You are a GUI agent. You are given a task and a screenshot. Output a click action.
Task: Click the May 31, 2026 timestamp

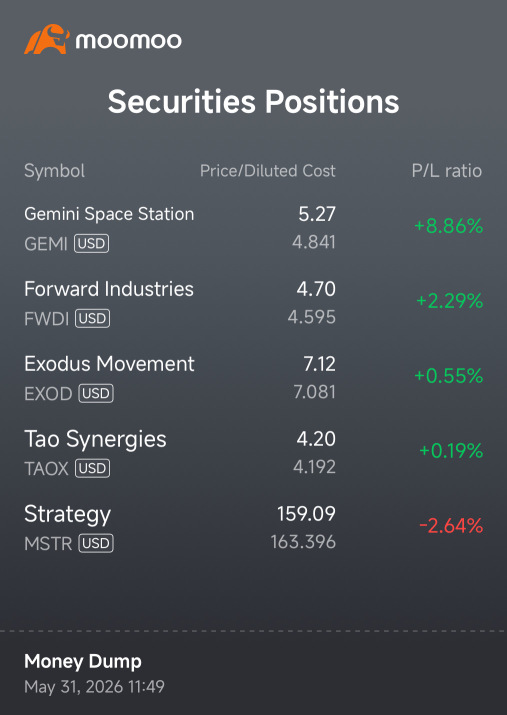[x=94, y=686]
